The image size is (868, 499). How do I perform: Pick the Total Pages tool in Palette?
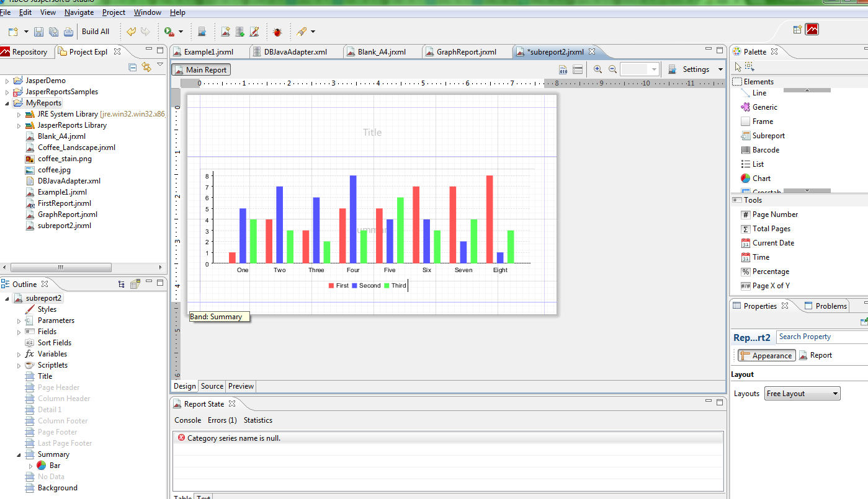[x=765, y=229]
